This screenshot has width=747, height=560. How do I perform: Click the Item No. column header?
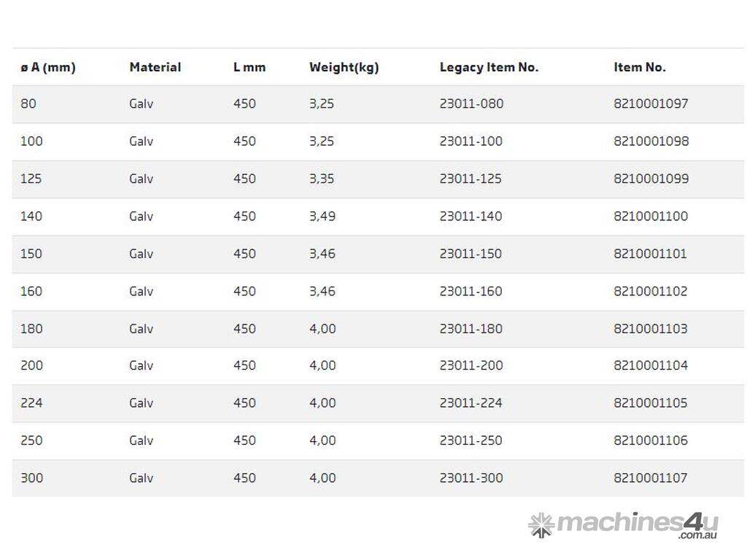click(639, 67)
